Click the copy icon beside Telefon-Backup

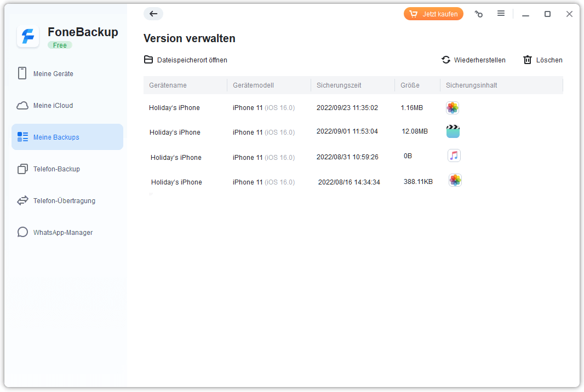click(x=22, y=169)
